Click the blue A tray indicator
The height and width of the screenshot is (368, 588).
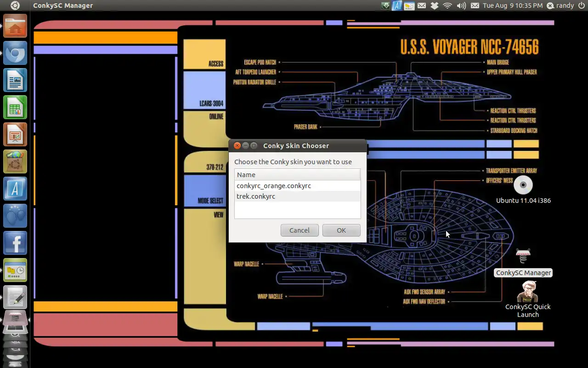(397, 6)
